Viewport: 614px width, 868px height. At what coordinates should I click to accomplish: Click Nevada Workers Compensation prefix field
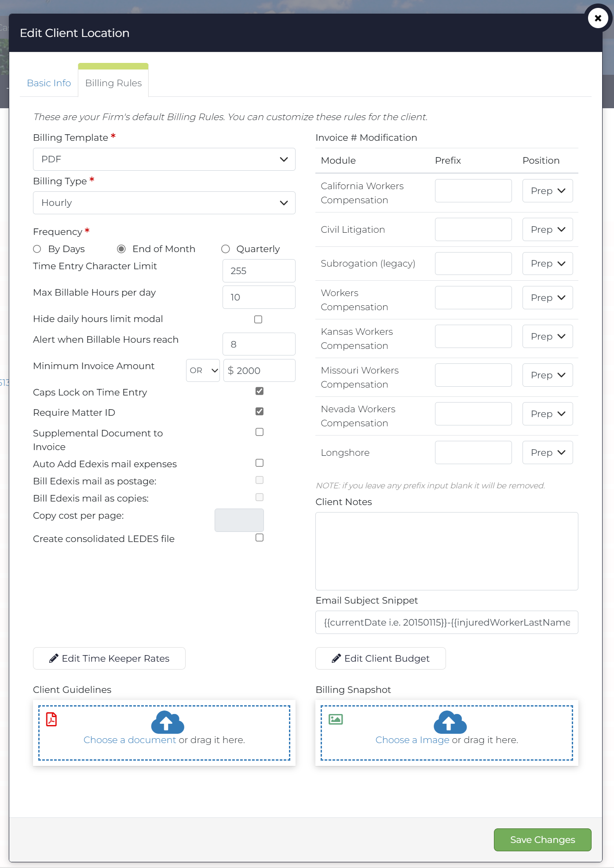(x=473, y=414)
